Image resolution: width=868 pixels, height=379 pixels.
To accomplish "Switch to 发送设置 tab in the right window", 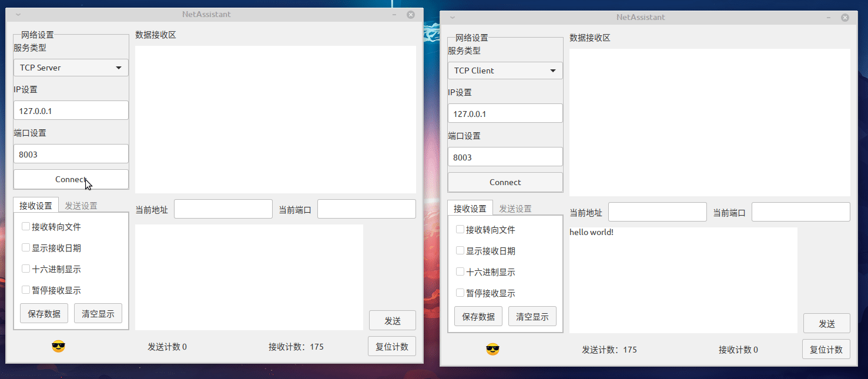I will coord(515,208).
